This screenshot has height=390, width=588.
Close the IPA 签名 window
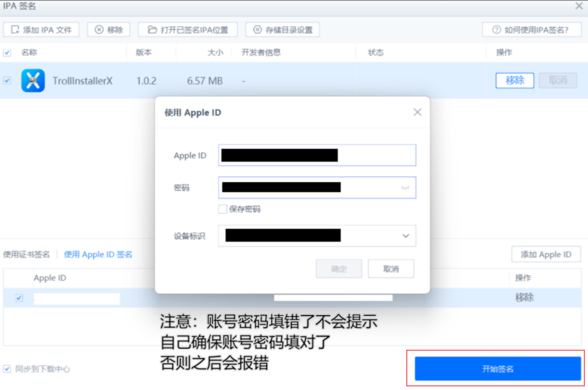pyautogui.click(x=579, y=5)
